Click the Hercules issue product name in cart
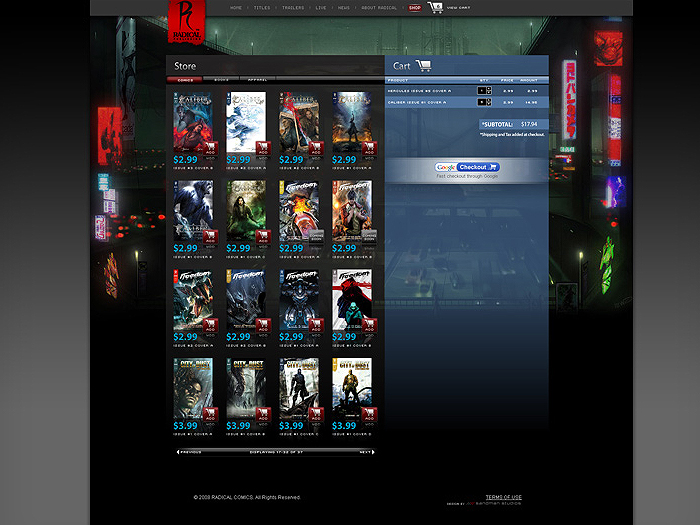 pyautogui.click(x=419, y=91)
